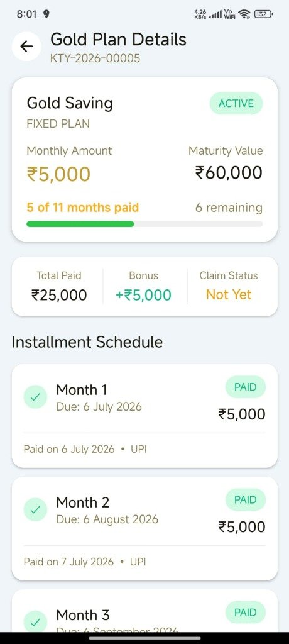Viewport: 289px width, 644px height.
Task: Click Month 2 green checkmark icon
Action: (35, 509)
